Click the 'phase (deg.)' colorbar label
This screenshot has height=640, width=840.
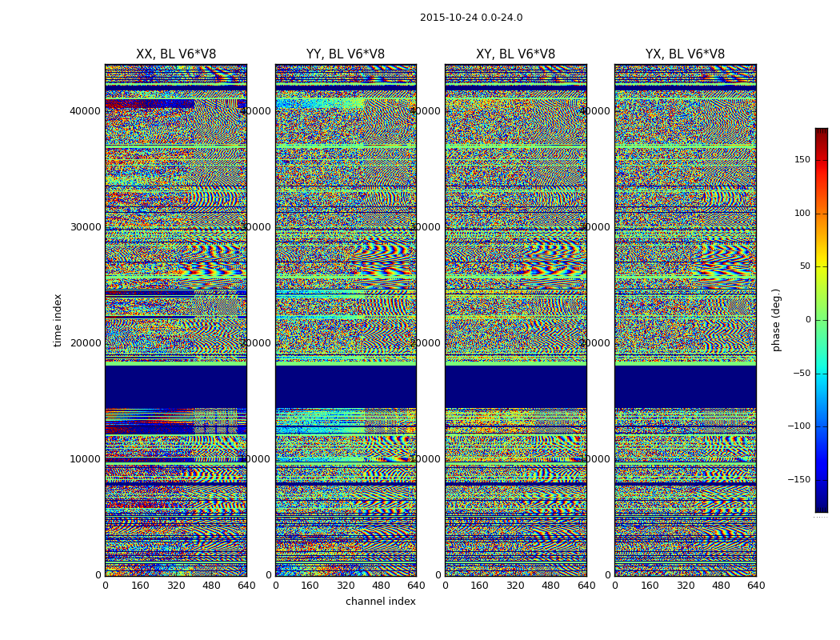pos(777,320)
